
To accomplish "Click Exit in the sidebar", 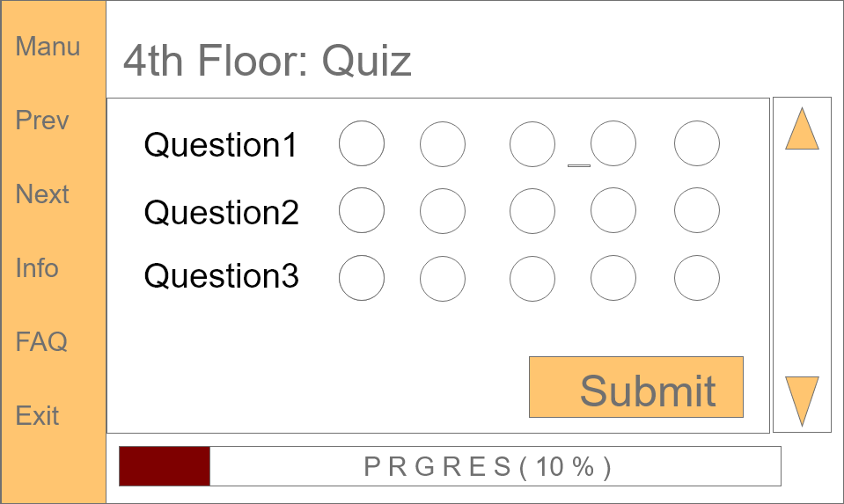I will pos(38,416).
